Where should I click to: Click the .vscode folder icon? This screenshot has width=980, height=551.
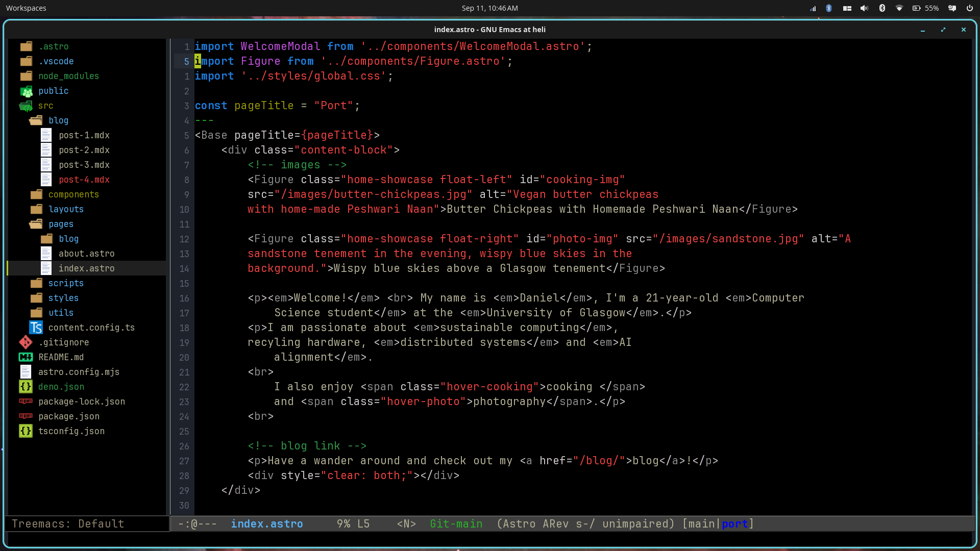pos(26,61)
